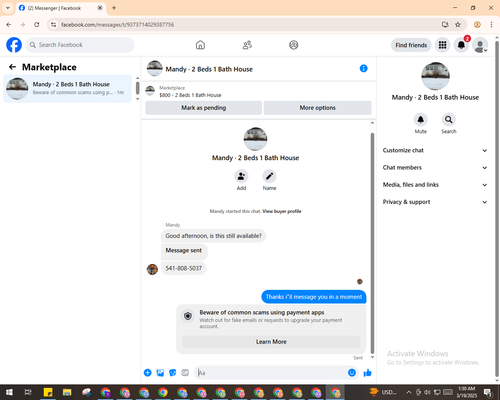The height and width of the screenshot is (400, 500).
Task: Click the Mark as pending button
Action: click(x=203, y=108)
